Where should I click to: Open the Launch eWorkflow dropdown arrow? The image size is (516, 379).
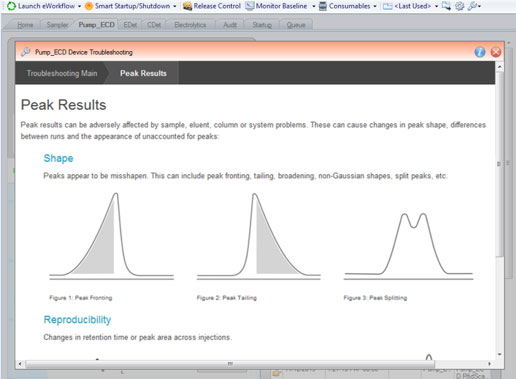point(79,6)
